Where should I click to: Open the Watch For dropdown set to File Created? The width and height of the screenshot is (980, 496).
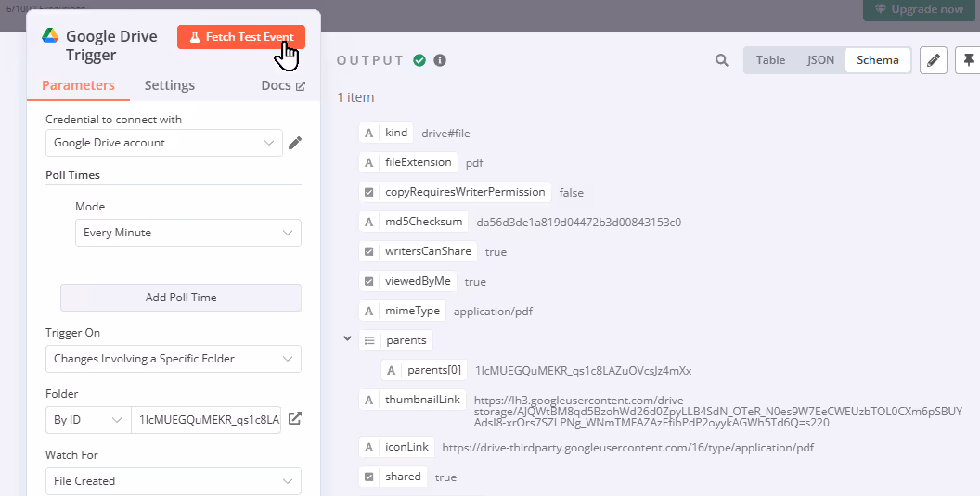(x=174, y=481)
